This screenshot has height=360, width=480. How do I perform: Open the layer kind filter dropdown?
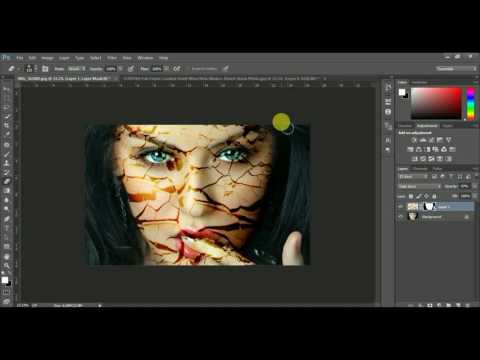point(413,176)
